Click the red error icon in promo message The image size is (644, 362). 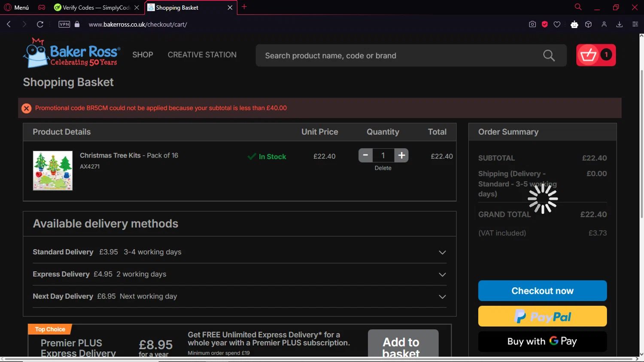(27, 108)
